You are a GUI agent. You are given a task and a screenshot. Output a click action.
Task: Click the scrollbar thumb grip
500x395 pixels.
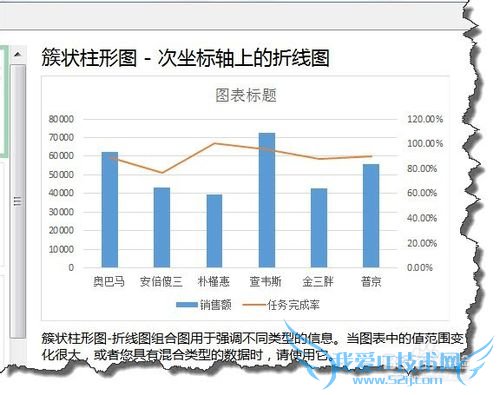click(18, 201)
